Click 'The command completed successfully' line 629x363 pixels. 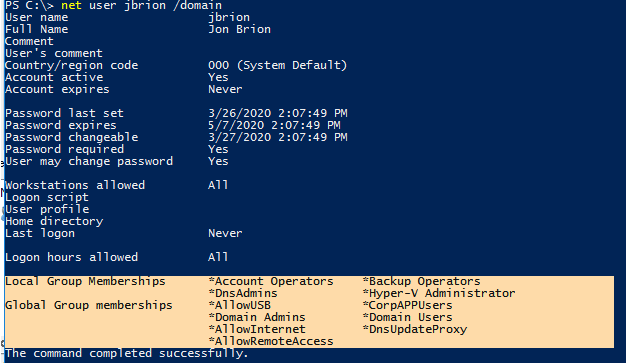click(x=127, y=354)
